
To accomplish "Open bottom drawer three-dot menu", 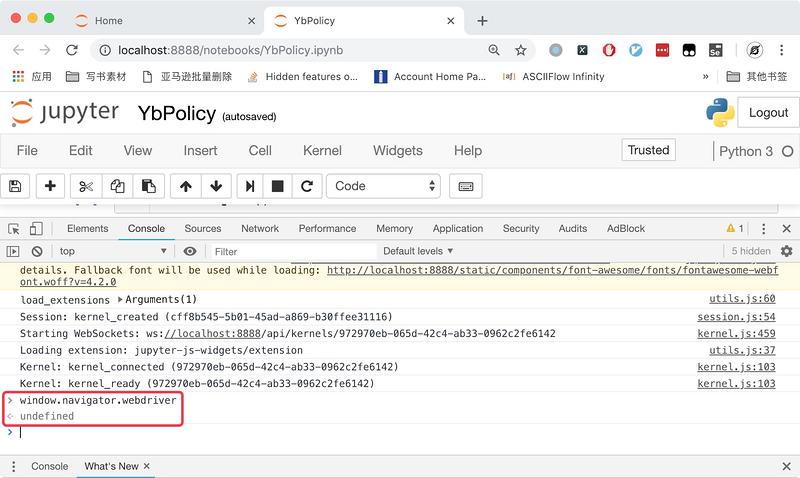I will click(x=13, y=466).
